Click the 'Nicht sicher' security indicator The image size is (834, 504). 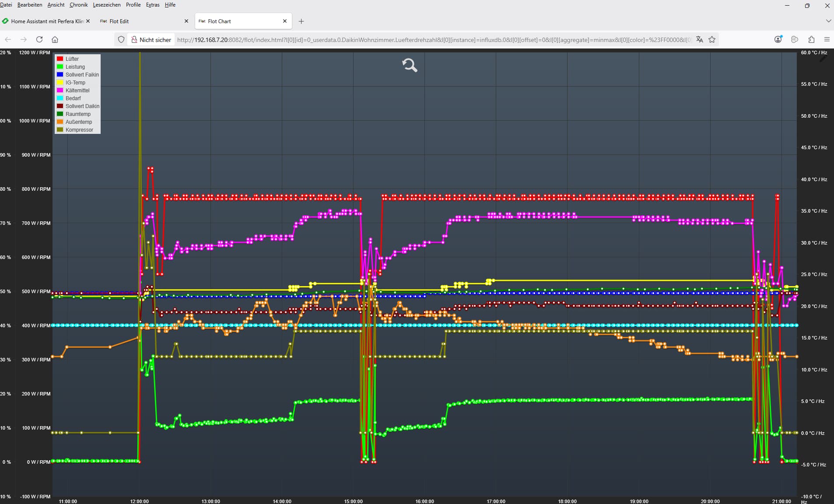(x=151, y=40)
